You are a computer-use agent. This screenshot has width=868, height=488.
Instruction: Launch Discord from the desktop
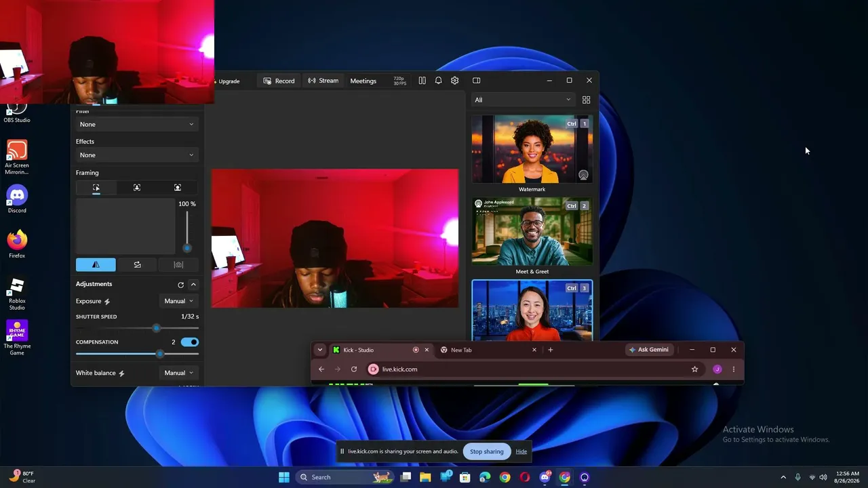coord(17,199)
